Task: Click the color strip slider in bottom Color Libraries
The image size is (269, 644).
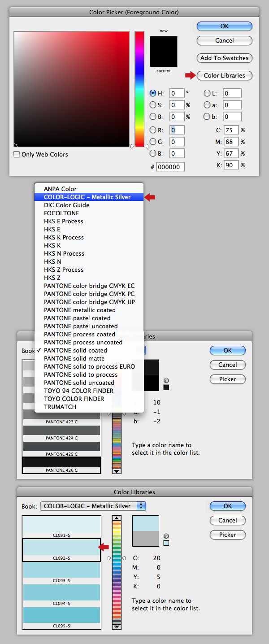Action: coord(117,572)
